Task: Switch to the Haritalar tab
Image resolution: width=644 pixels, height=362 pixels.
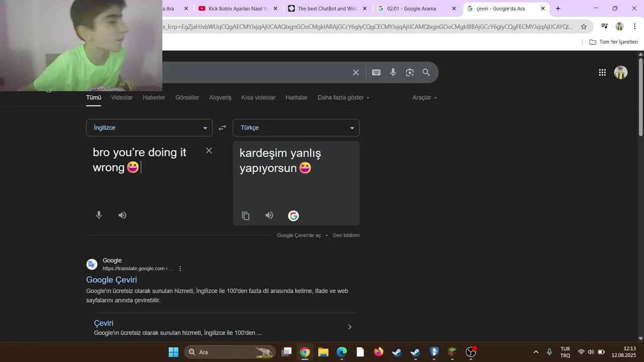Action: pos(296,98)
